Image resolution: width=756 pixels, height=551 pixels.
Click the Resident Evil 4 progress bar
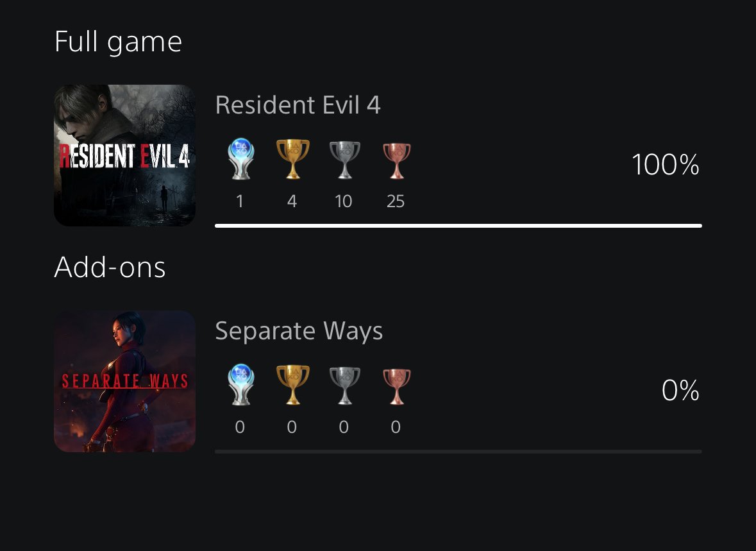pyautogui.click(x=458, y=226)
